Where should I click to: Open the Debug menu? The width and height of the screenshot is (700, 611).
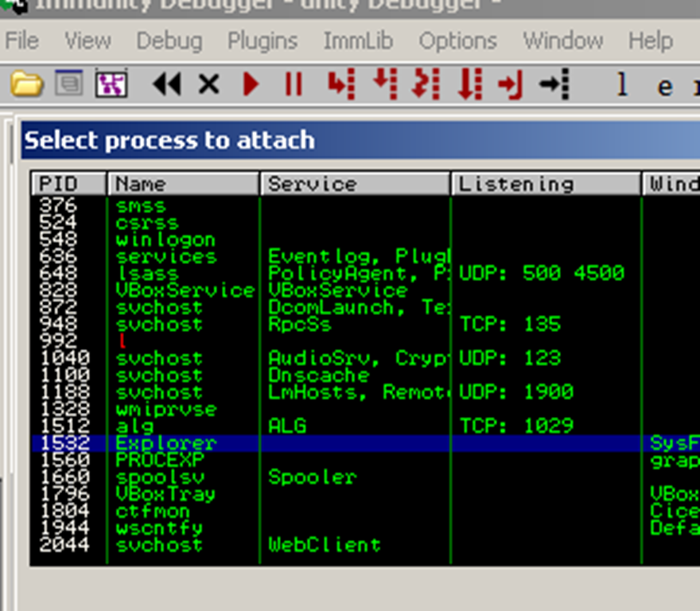pyautogui.click(x=169, y=41)
